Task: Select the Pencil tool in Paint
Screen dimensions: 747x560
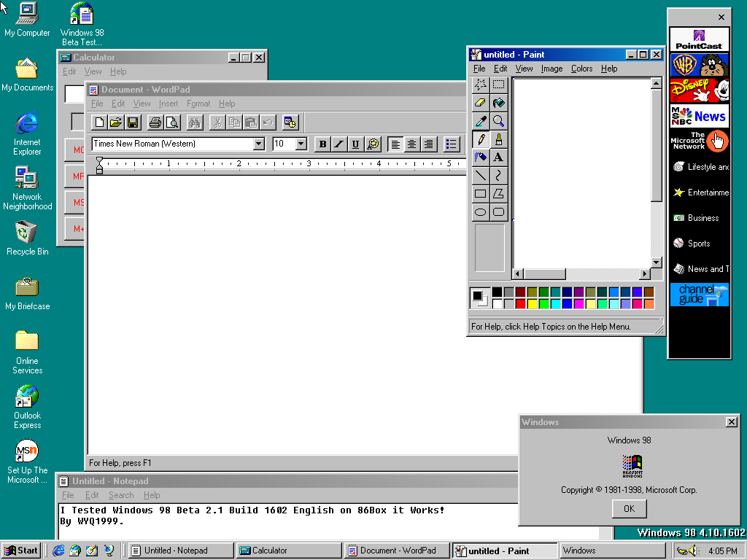Action: pos(480,139)
